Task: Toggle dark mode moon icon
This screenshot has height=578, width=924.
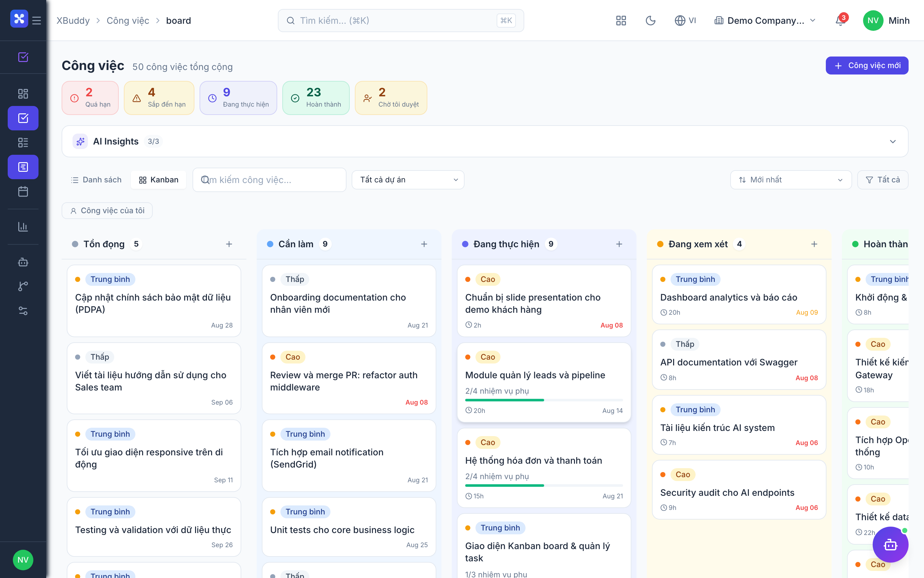Action: [x=651, y=21]
